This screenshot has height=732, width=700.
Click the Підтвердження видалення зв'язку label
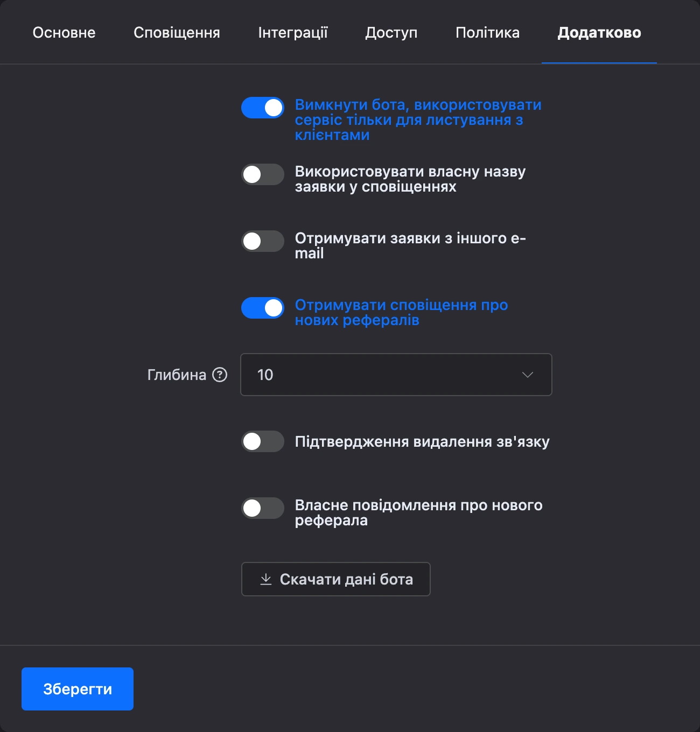coord(422,442)
